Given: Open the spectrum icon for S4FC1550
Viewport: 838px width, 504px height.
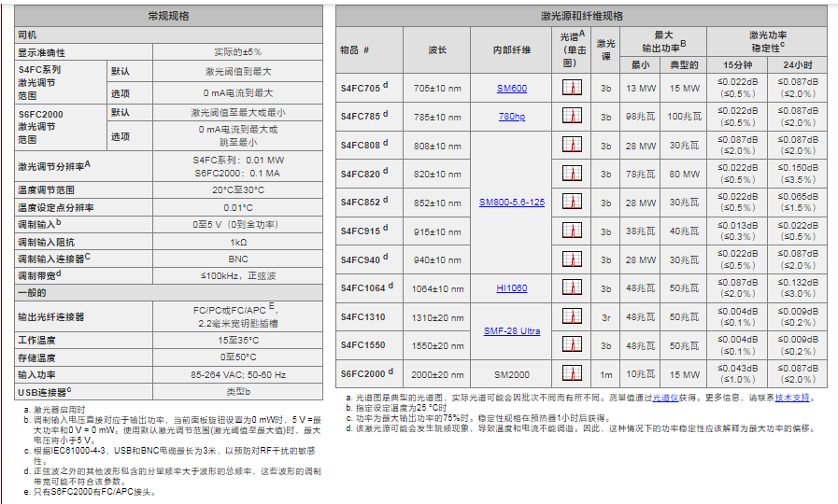Looking at the screenshot, I should point(572,345).
